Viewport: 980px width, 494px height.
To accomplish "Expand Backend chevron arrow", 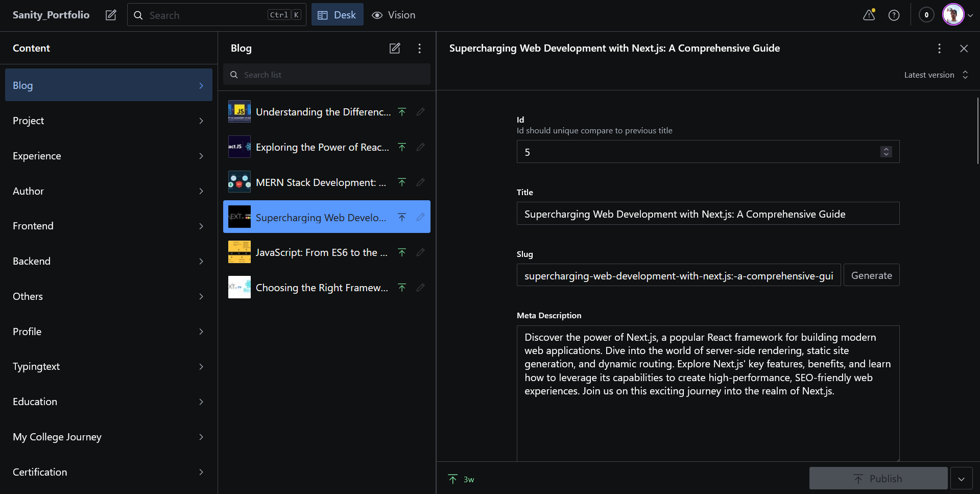I will tap(201, 262).
